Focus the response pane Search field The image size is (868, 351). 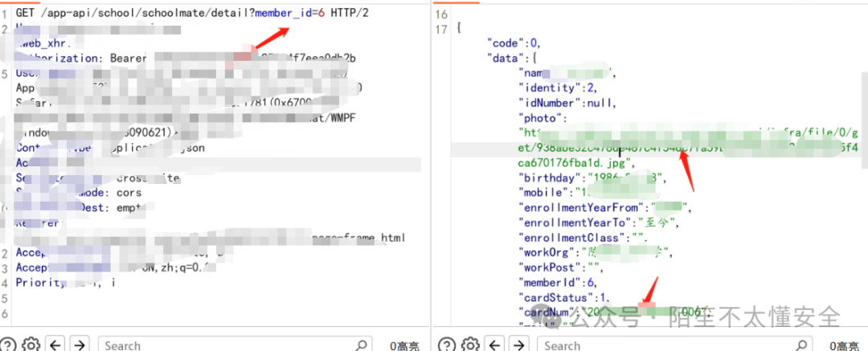[674, 345]
